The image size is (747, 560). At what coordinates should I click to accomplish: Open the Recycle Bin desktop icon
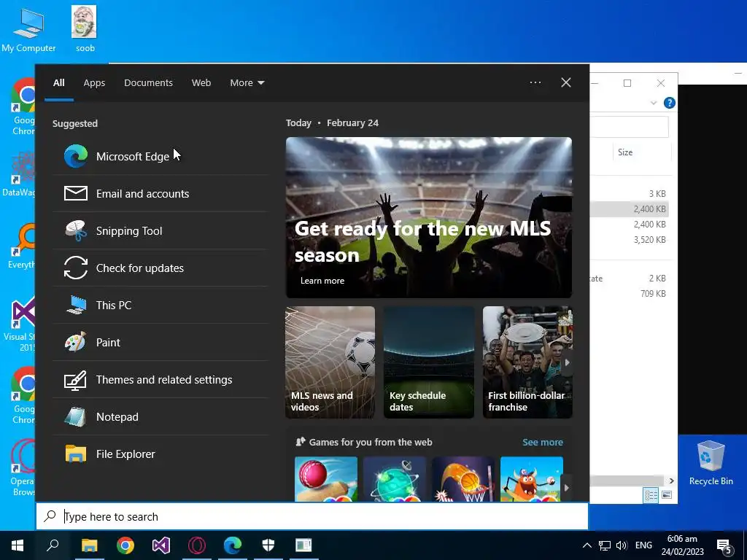[x=711, y=462]
